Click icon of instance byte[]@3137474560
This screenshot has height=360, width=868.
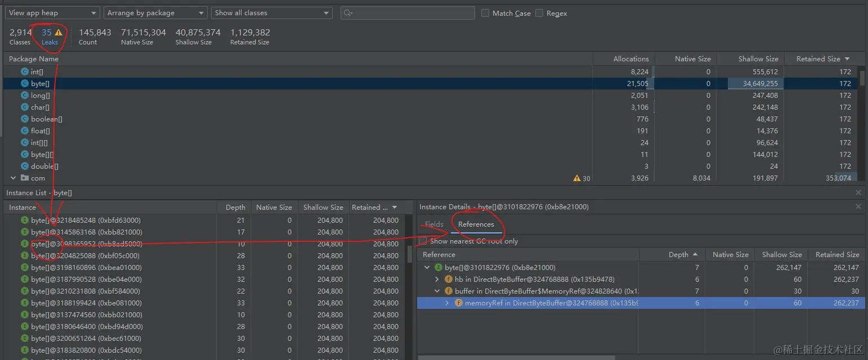[25, 314]
